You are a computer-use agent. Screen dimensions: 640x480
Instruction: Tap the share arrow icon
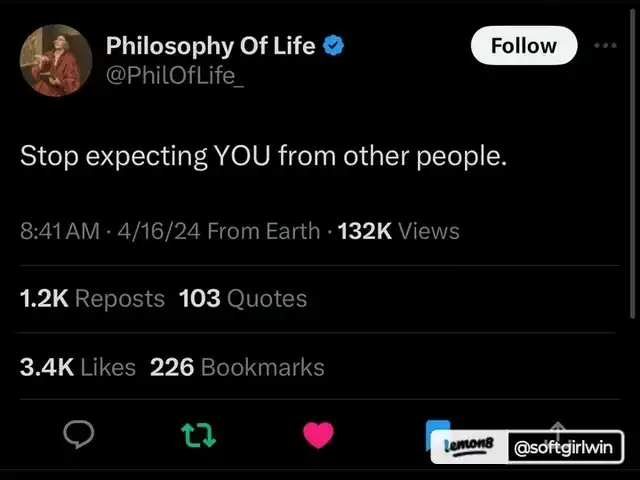[x=558, y=426]
